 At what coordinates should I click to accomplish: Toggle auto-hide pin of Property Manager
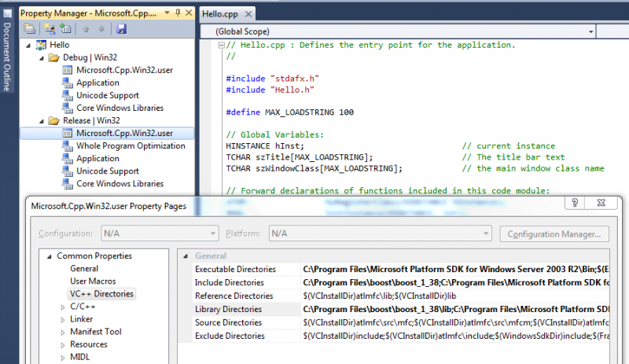(x=178, y=13)
